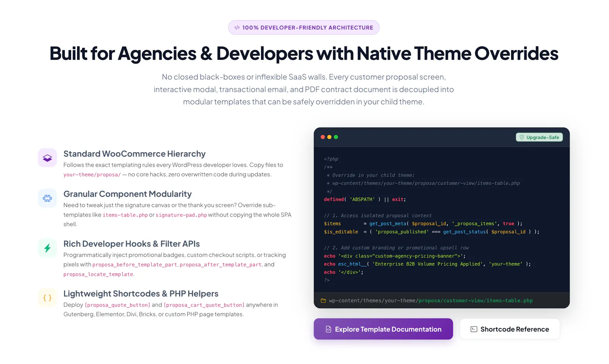This screenshot has width=609, height=364.
Task: Click the Granular Component Modularity heading
Action: tap(128, 194)
